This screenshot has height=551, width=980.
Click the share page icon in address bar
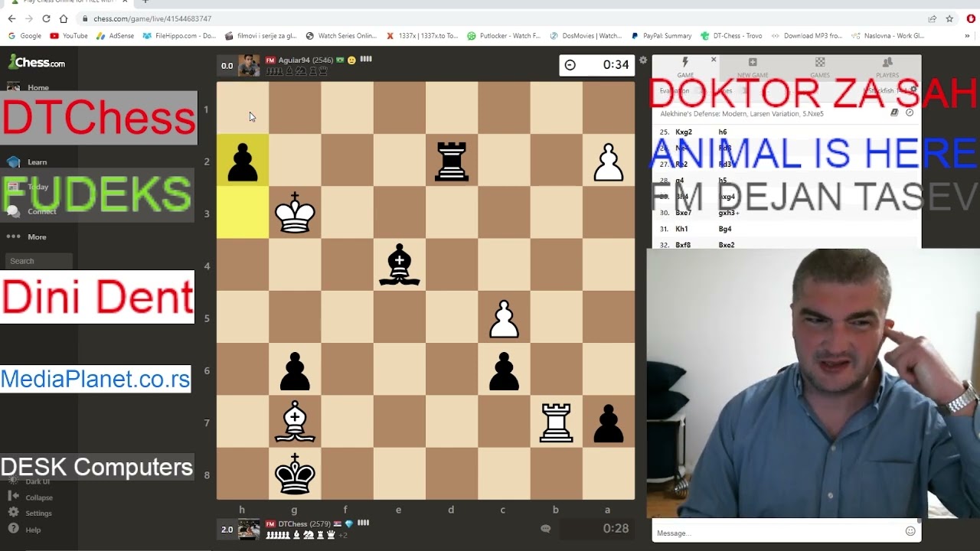tap(932, 18)
